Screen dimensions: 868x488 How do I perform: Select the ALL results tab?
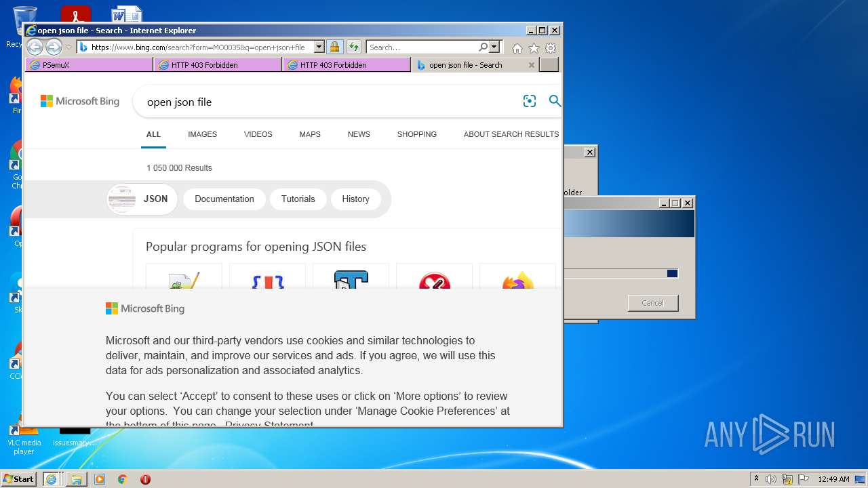tap(154, 134)
